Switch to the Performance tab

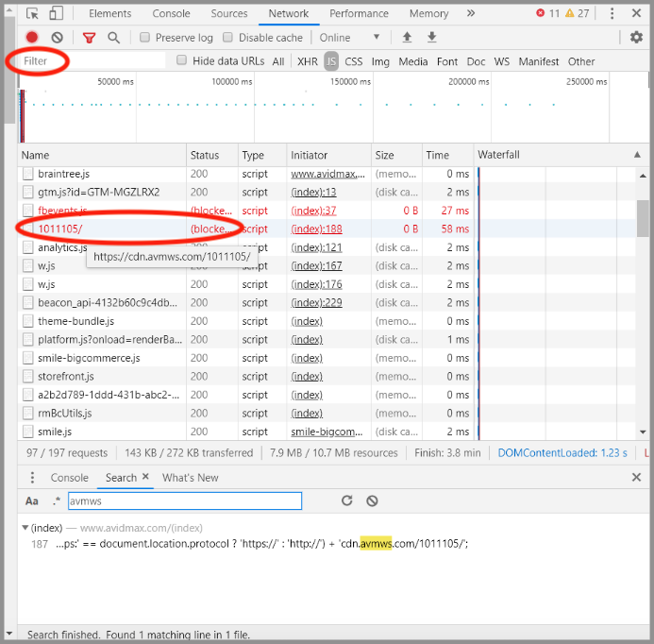pos(359,13)
